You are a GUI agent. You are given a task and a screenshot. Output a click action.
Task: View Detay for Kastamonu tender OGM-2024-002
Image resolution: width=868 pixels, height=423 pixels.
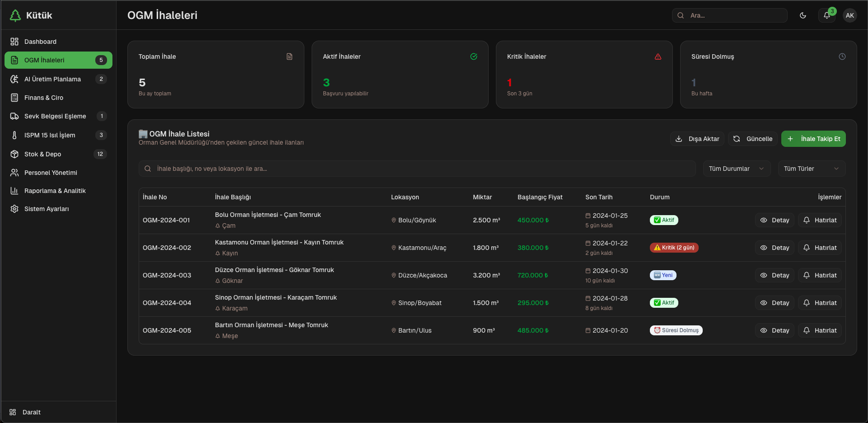coord(774,248)
